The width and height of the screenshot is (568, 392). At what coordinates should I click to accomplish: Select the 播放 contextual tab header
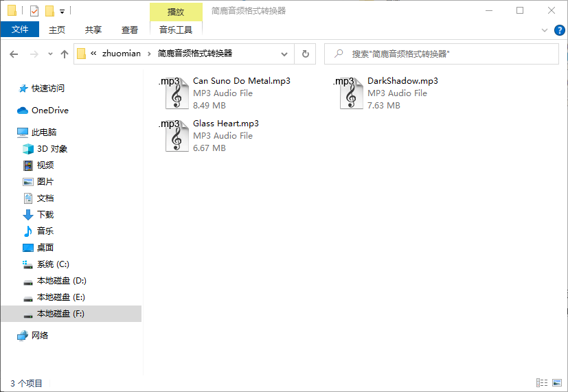(176, 12)
